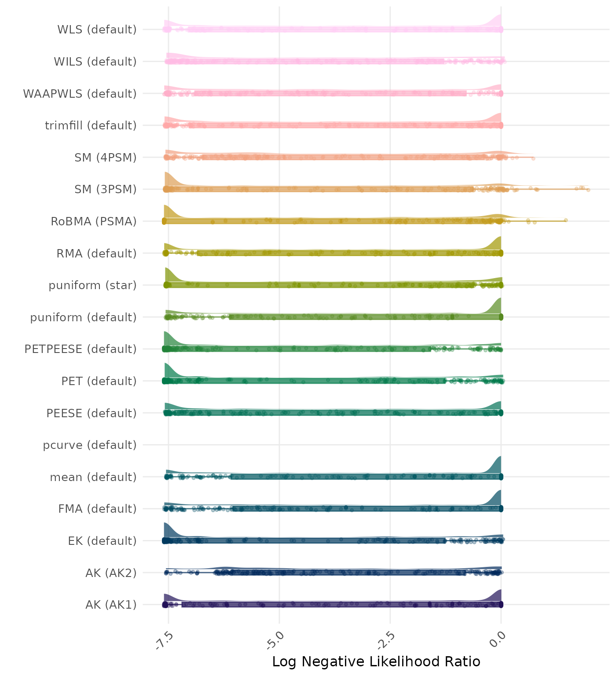Click the RoBMA (PSMA) row label
The height and width of the screenshot is (676, 616).
94,221
